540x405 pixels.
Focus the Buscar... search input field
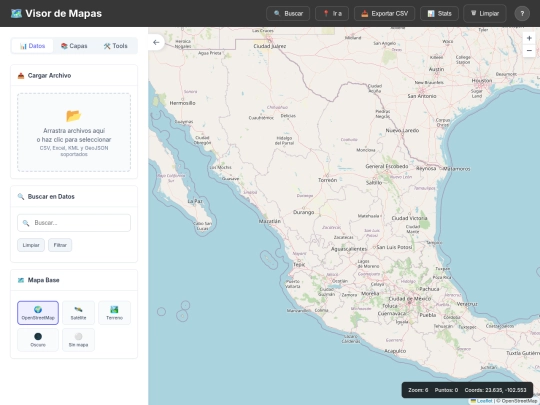pos(74,223)
